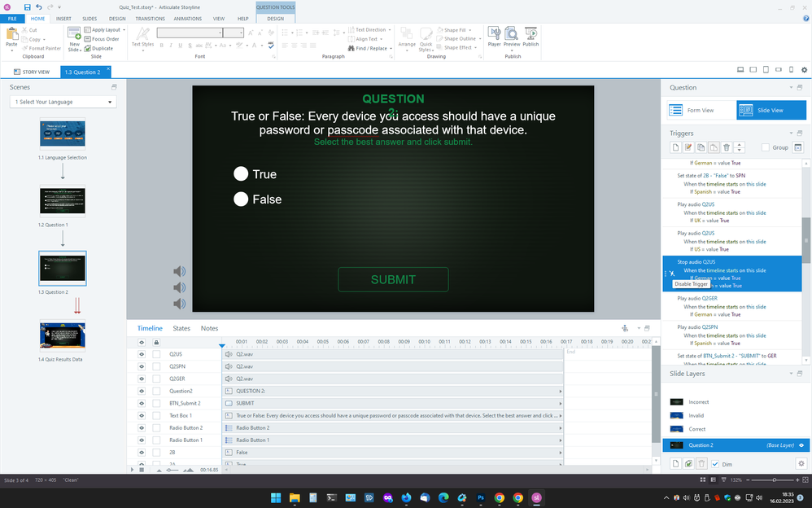Open Microsoft Edge from the taskbar
Image resolution: width=812 pixels, height=508 pixels.
click(x=443, y=497)
